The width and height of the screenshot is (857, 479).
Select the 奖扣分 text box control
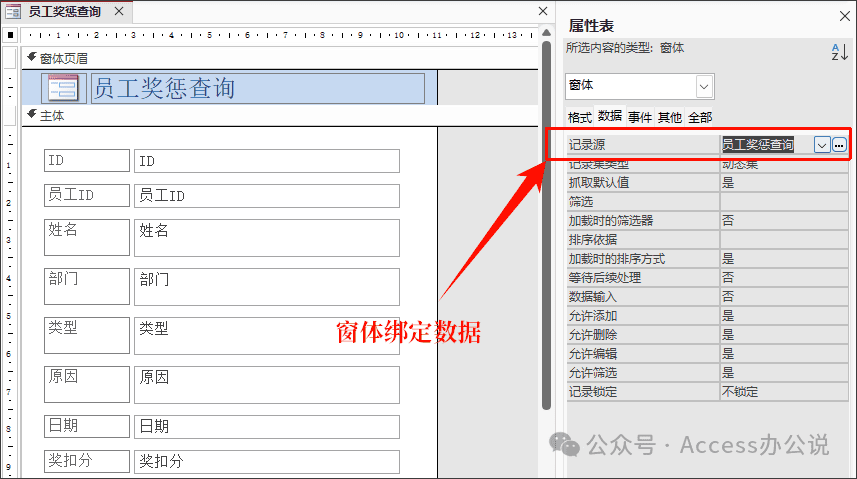tap(267, 462)
